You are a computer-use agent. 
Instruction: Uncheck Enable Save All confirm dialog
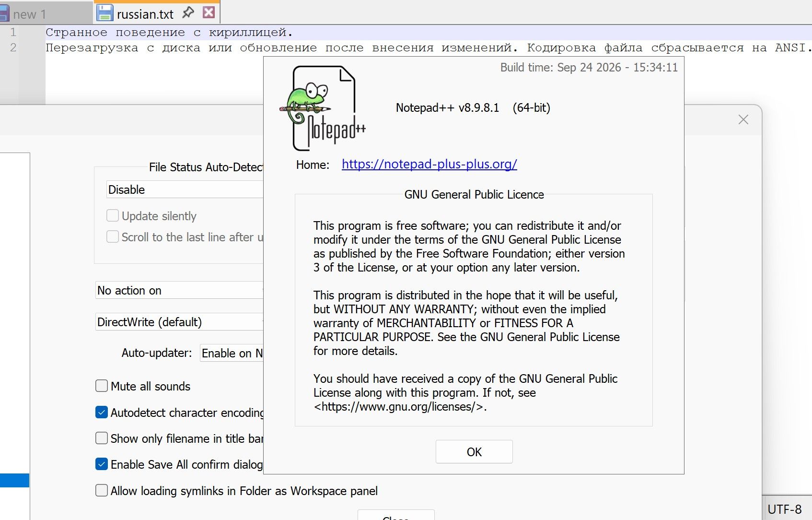pyautogui.click(x=102, y=464)
